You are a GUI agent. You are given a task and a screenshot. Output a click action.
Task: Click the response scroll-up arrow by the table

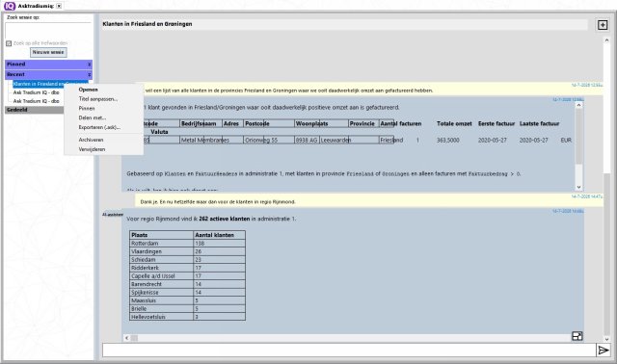578,105
